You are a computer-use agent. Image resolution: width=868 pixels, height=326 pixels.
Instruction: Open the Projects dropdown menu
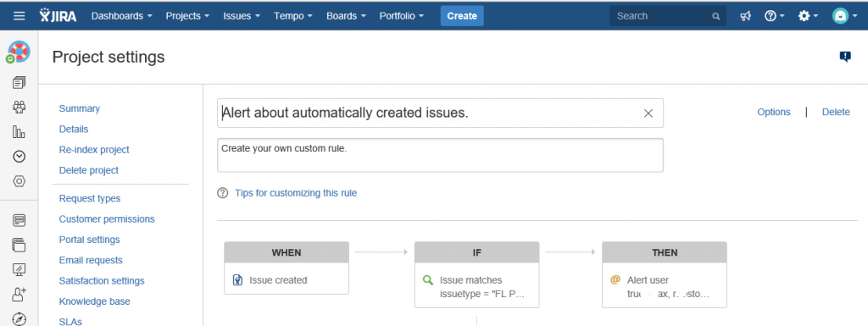tap(187, 16)
